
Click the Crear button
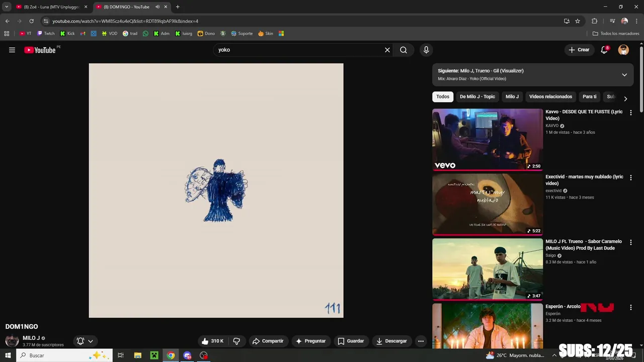(x=579, y=50)
